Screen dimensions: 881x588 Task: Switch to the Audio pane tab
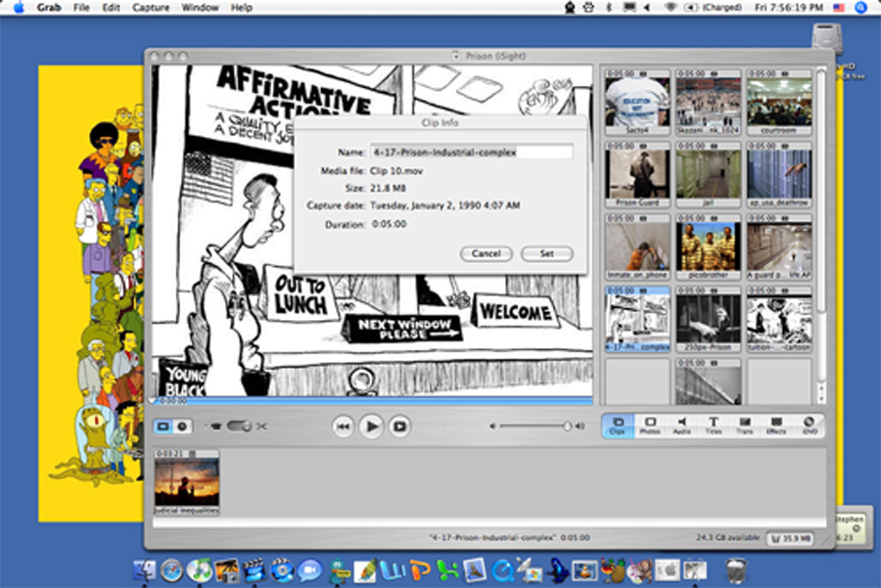(681, 426)
